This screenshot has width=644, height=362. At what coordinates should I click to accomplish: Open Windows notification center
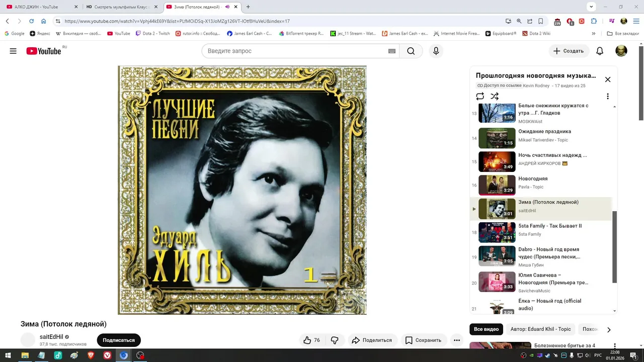634,355
